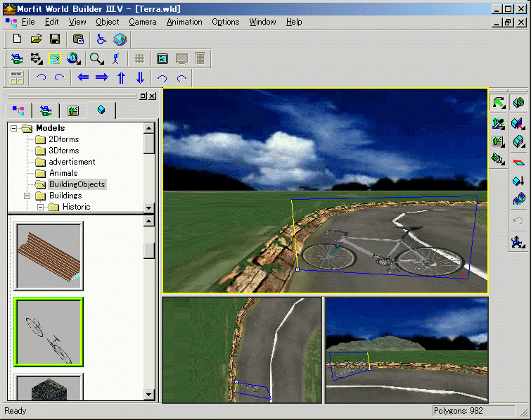Image resolution: width=531 pixels, height=420 pixels.
Task: Select the magnifying glass zoom tool
Action: tap(96, 58)
